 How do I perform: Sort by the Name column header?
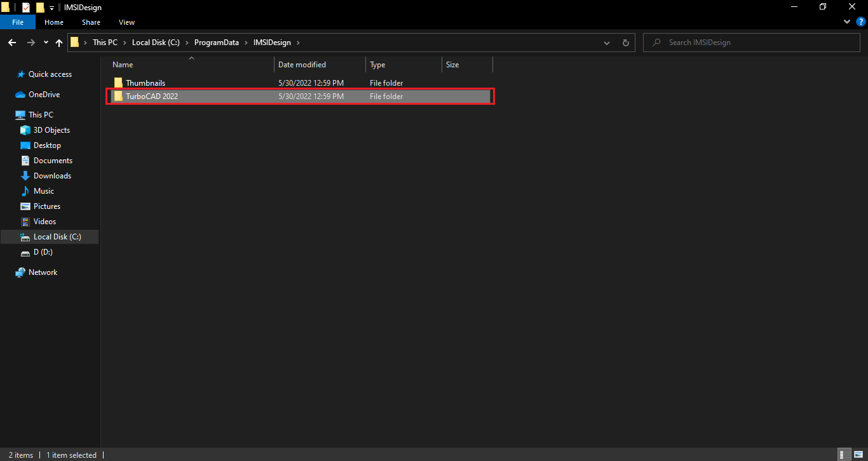click(191, 65)
